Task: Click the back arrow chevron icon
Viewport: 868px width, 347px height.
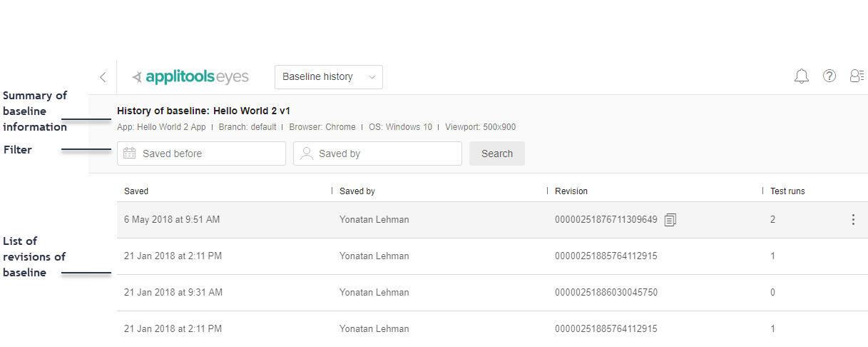Action: pos(103,77)
